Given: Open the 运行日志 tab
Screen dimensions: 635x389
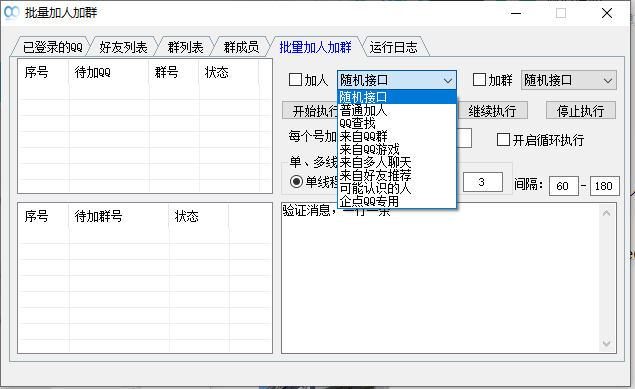Looking at the screenshot, I should point(393,47).
